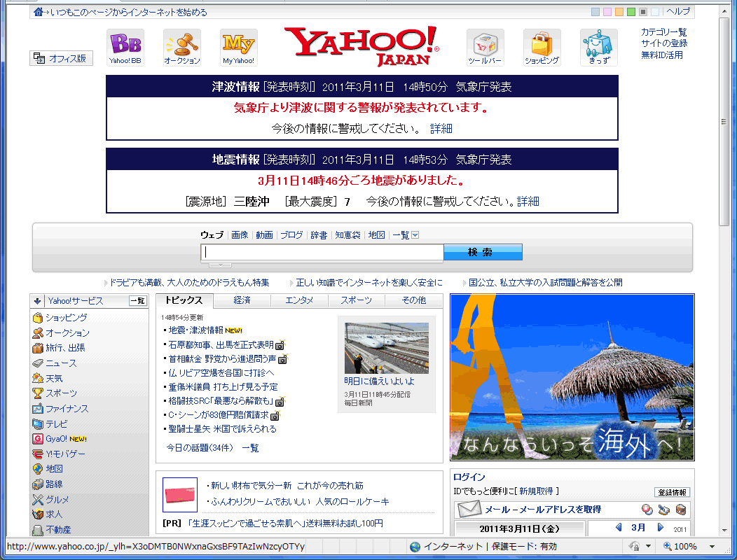
Task: Collapse Yahoo! services with down-arrow toggle
Action: click(x=38, y=301)
